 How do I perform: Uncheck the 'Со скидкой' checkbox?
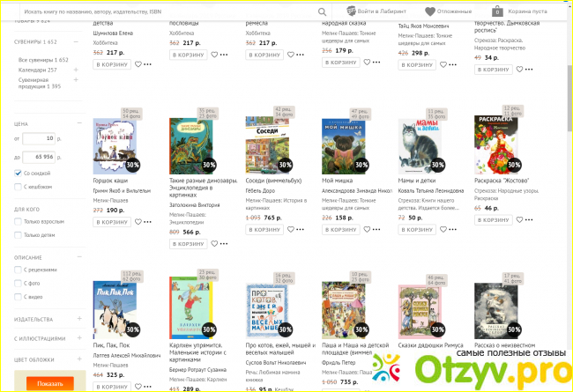pos(19,174)
